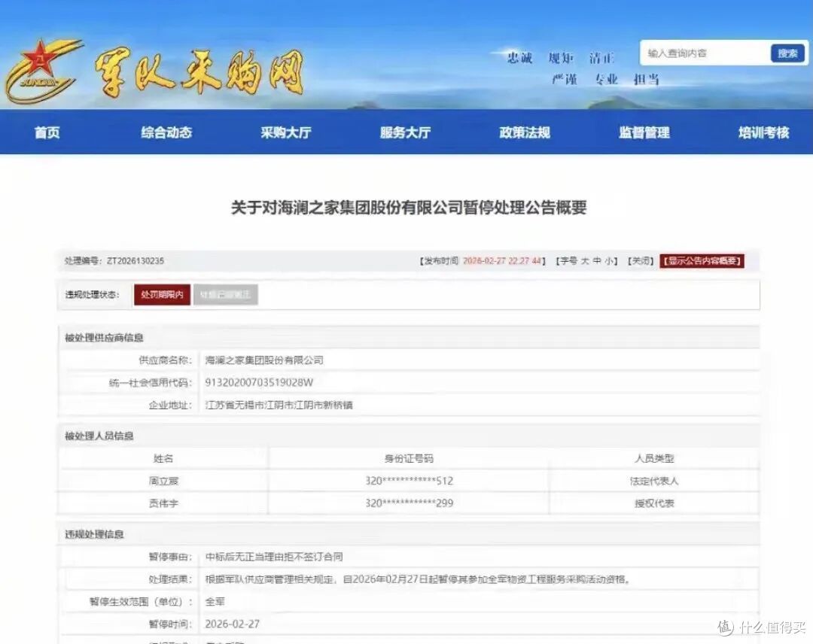
Task: Set font size to 大
Action: (585, 260)
